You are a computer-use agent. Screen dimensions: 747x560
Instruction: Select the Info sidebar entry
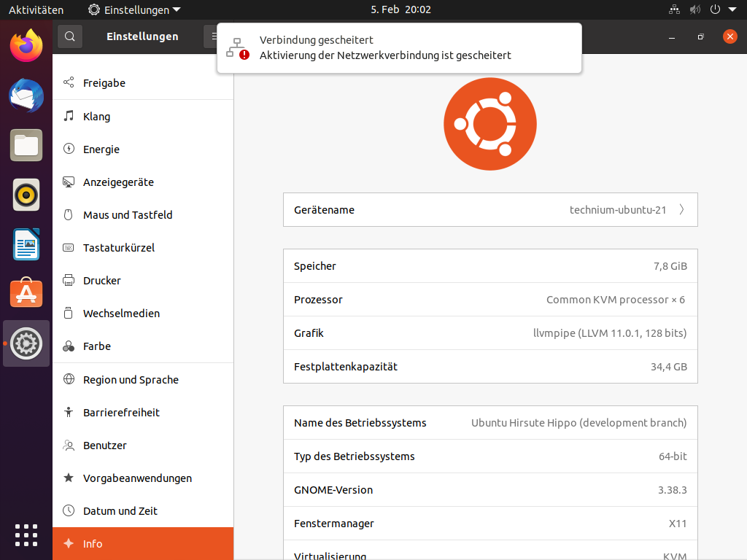tap(143, 543)
